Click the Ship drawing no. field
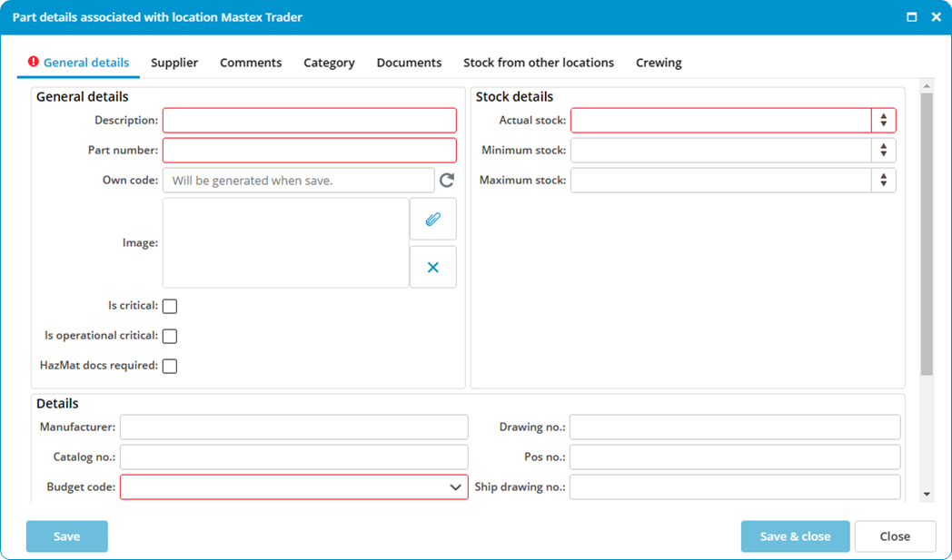Screen dimensions: 952x560 click(x=735, y=487)
